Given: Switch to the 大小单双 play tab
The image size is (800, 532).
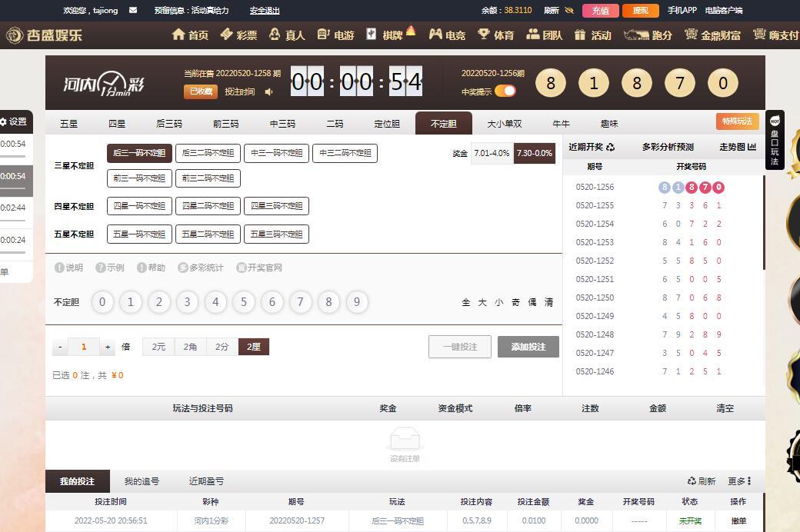Looking at the screenshot, I should coord(504,124).
